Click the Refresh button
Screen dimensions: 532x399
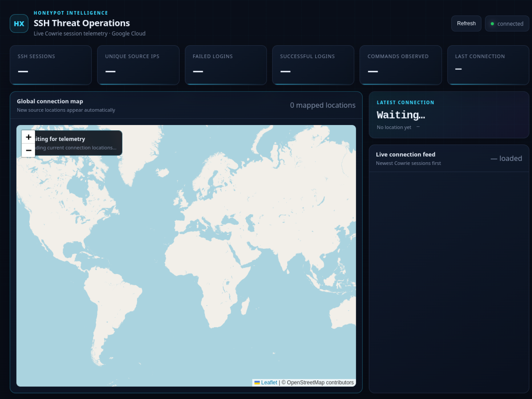(x=466, y=24)
